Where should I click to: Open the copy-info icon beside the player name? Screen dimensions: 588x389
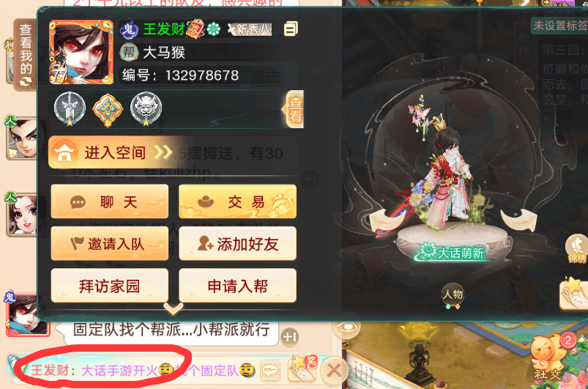point(291,29)
